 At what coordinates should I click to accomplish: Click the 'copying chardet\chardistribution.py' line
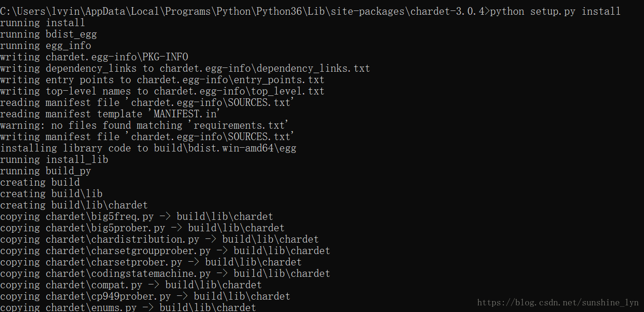[160, 239]
